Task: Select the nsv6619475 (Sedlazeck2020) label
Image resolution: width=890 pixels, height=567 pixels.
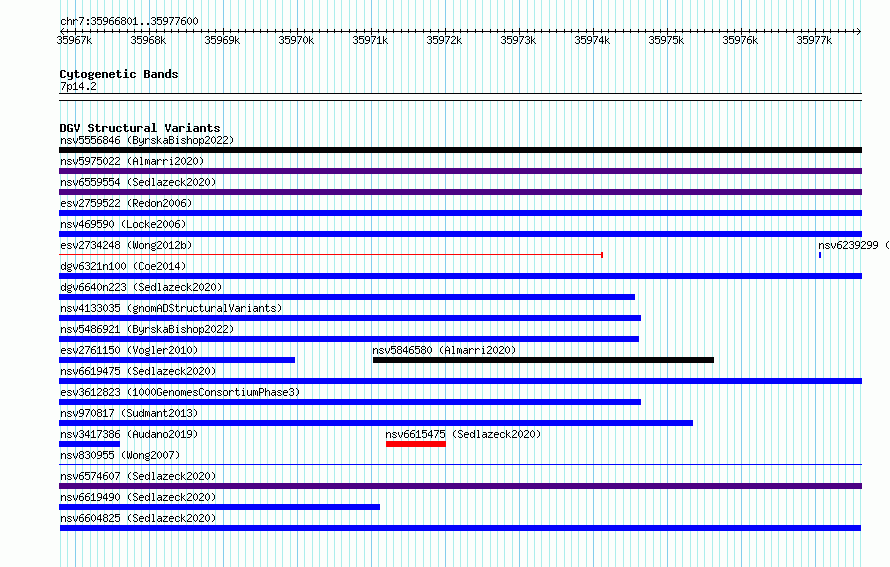Action: tap(138, 371)
